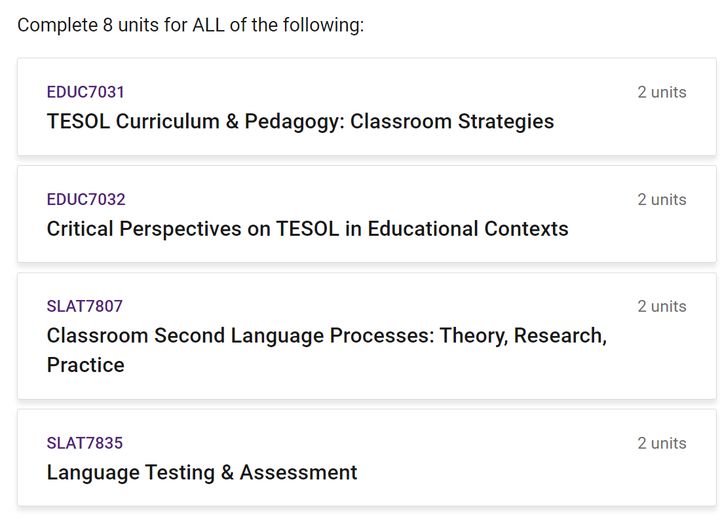Click 'Educational Contexts' in the second course title
The width and height of the screenshot is (720, 524).
point(468,229)
